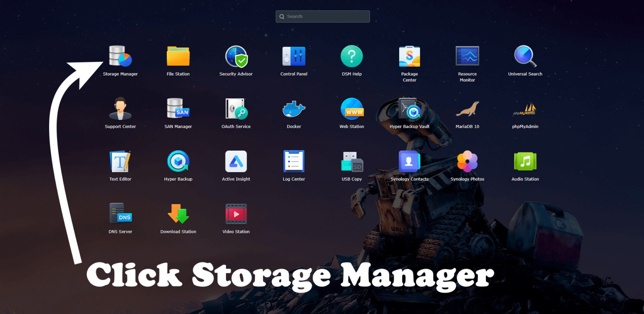The height and width of the screenshot is (314, 644).
Task: Open SAN Manager
Action: point(178,108)
